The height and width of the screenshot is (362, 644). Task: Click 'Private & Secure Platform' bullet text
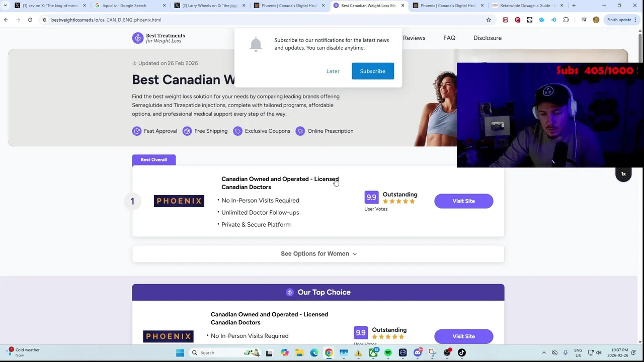[x=256, y=225]
